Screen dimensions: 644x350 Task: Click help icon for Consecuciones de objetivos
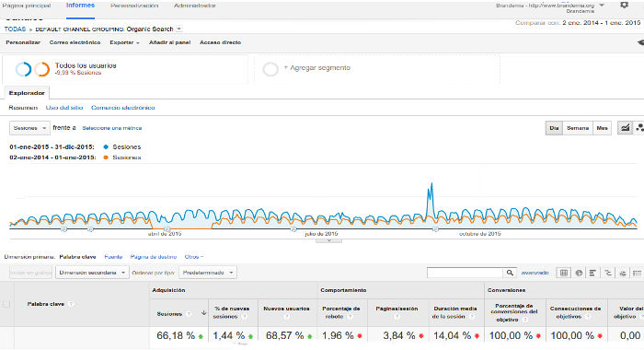(x=588, y=317)
